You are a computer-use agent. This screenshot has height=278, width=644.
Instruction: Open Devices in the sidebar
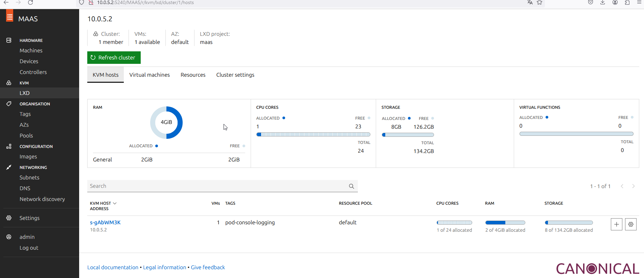(x=29, y=61)
